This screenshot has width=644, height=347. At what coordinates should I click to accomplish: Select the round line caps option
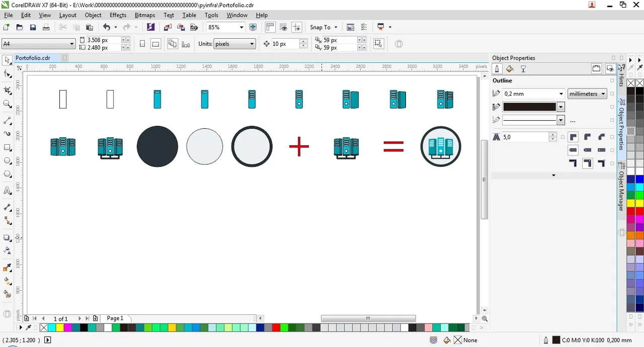(x=587, y=150)
